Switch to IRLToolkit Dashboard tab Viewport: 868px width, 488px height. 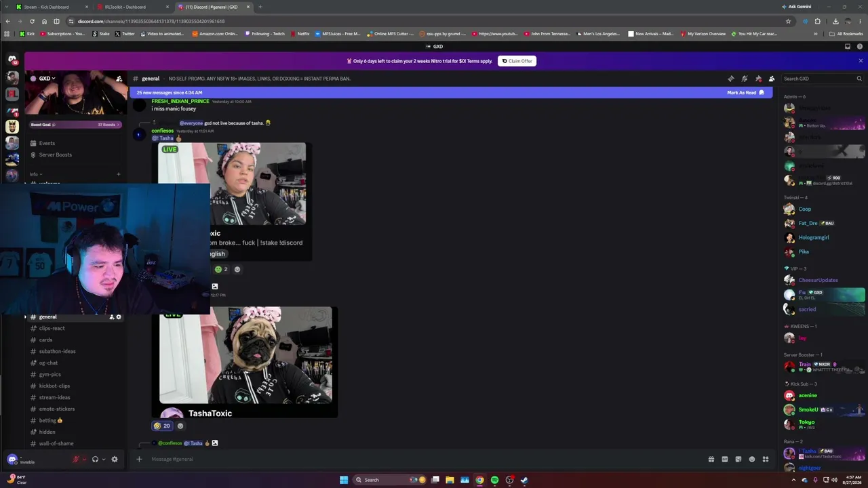click(x=131, y=7)
